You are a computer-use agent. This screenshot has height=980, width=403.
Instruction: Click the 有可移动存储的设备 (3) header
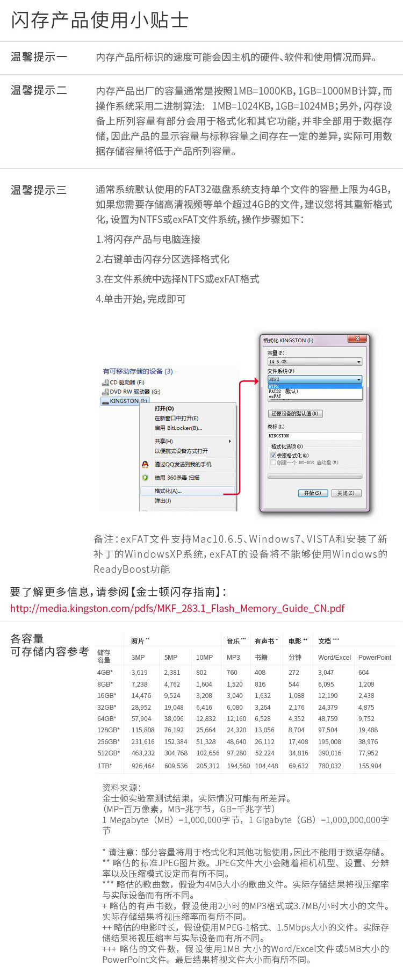click(138, 371)
